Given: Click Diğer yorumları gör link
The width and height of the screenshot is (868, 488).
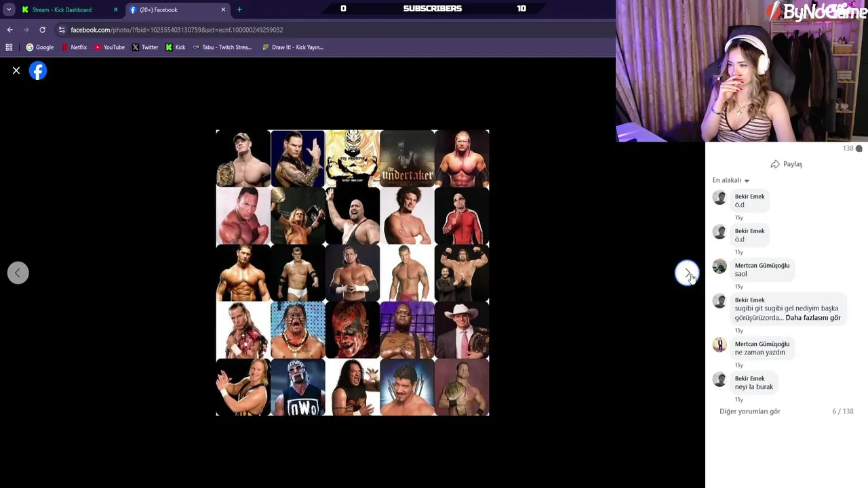Looking at the screenshot, I should click(750, 411).
